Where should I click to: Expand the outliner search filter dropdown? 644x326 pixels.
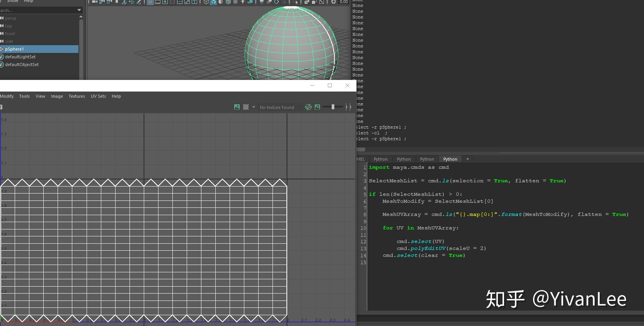(79, 10)
